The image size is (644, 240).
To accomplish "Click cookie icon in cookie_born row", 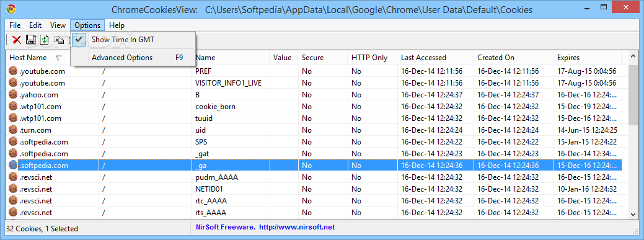I will 14,107.
